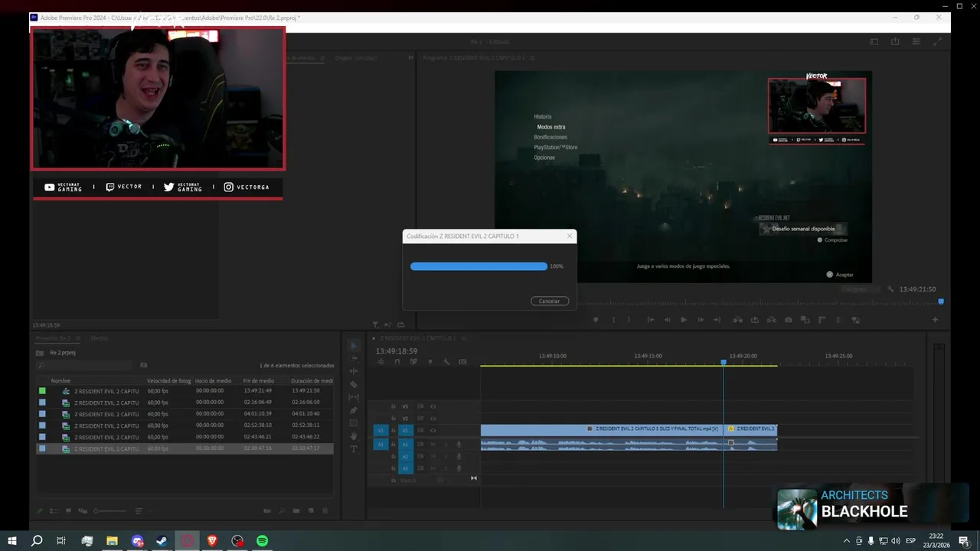
Task: Click Export Frame camera icon
Action: (789, 320)
